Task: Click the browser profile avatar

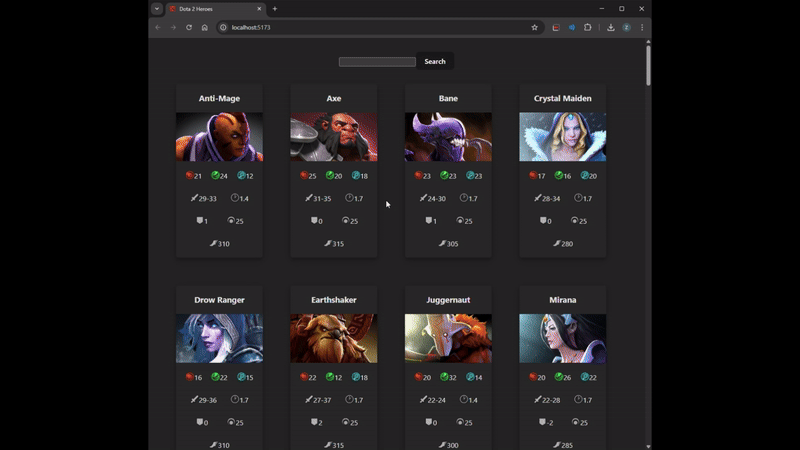Action: pyautogui.click(x=626, y=28)
